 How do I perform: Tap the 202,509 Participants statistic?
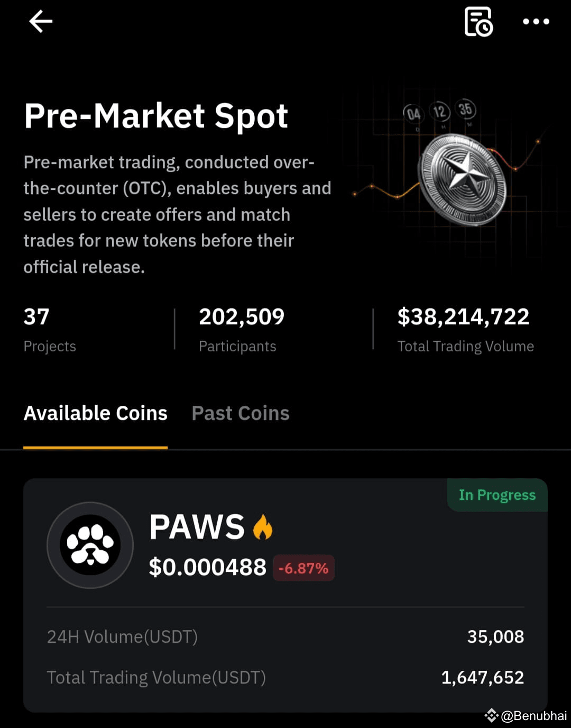click(242, 330)
